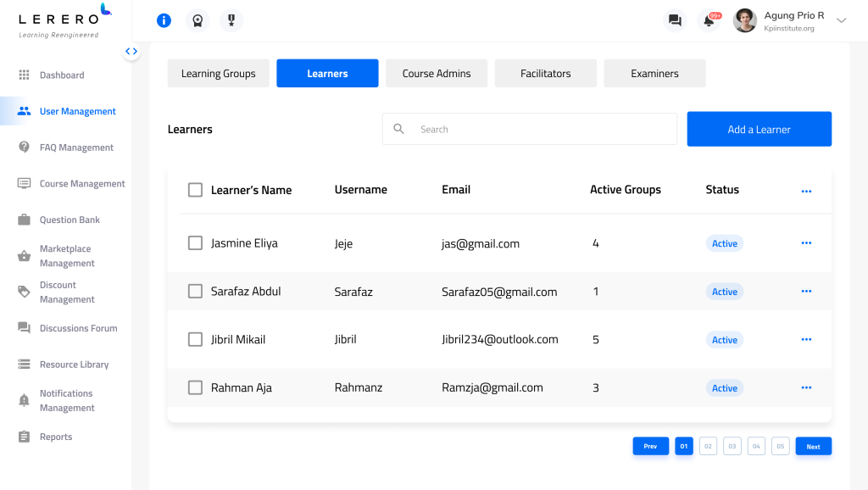Open the ellipsis menu for Jibril Mikail
The width and height of the screenshot is (868, 490).
[804, 339]
